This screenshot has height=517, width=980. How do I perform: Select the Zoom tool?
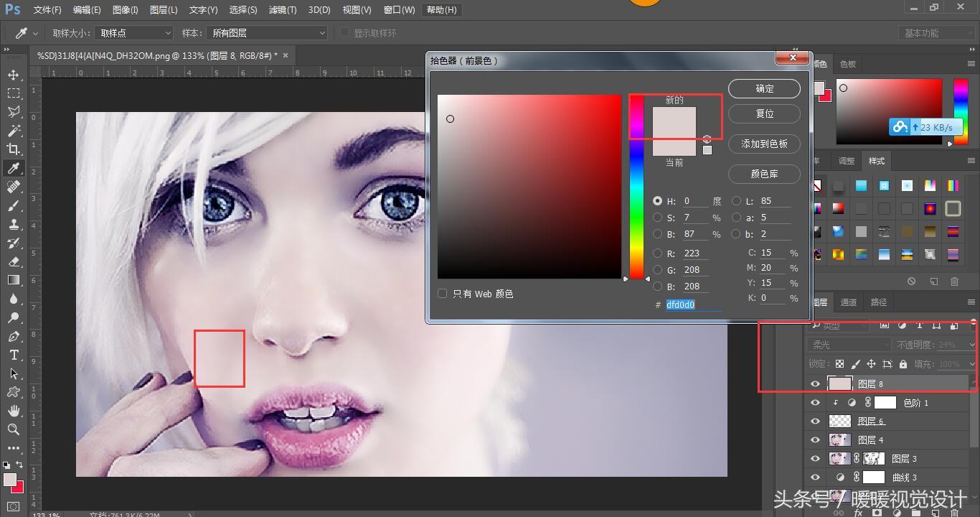pos(14,429)
